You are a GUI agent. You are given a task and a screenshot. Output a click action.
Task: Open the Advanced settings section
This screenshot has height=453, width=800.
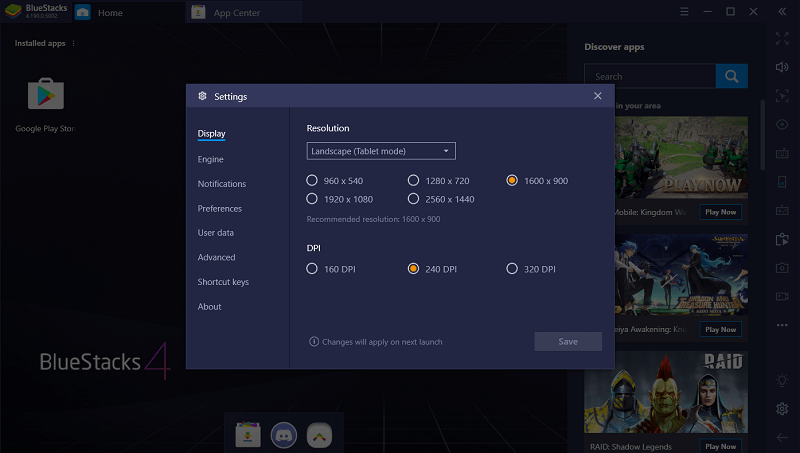pyautogui.click(x=216, y=257)
